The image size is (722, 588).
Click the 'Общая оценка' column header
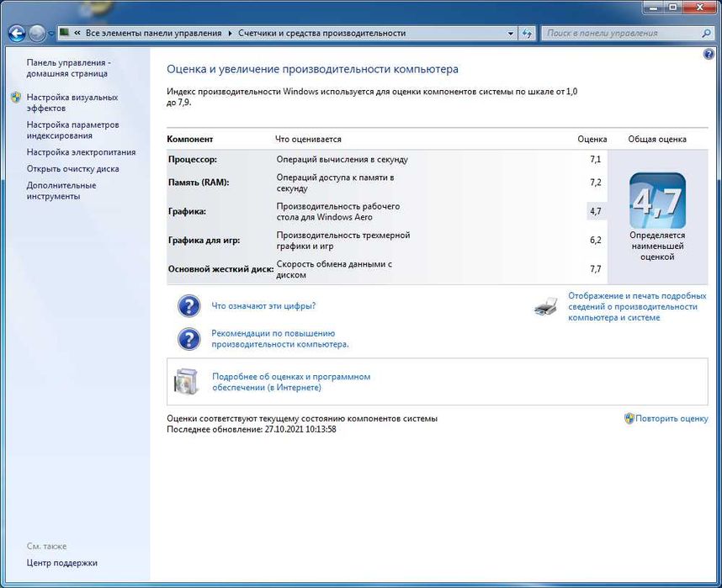(657, 139)
